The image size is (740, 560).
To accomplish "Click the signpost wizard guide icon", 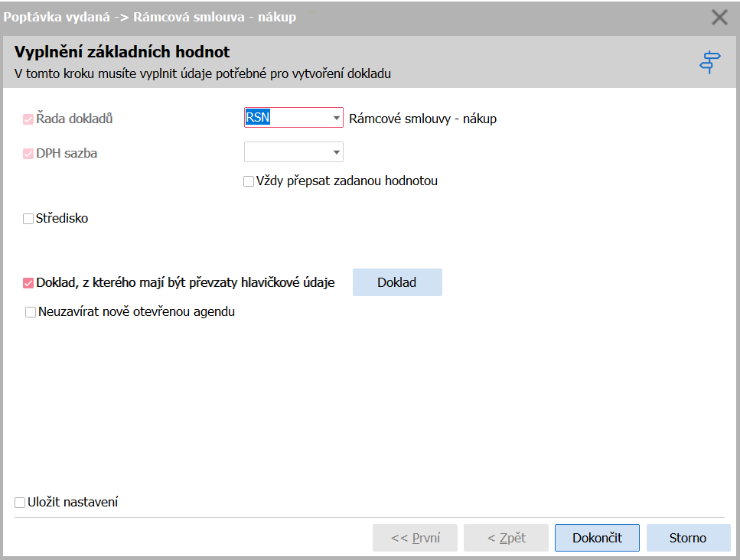I will tap(710, 62).
